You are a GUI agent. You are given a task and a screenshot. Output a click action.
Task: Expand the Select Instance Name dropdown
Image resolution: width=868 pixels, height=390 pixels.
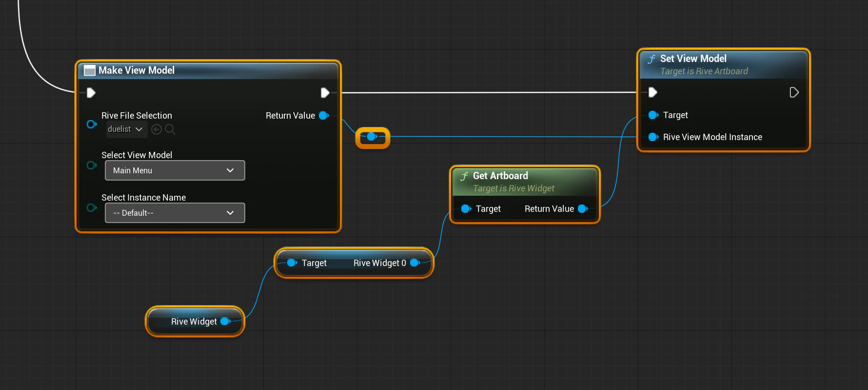pos(175,213)
